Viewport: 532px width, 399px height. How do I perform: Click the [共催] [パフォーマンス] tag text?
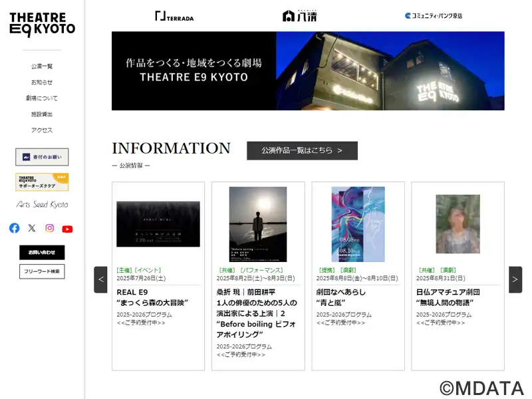point(251,270)
